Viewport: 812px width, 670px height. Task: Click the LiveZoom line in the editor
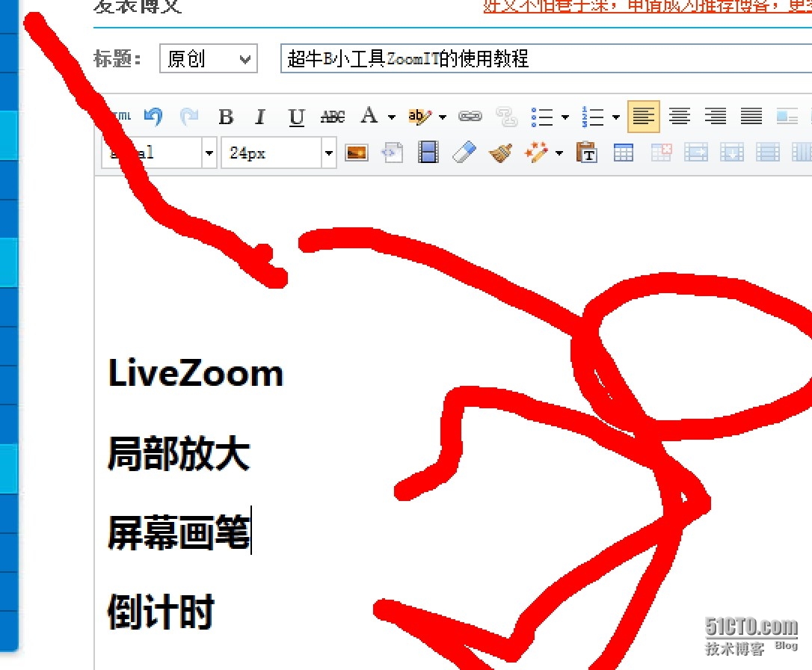click(x=196, y=373)
